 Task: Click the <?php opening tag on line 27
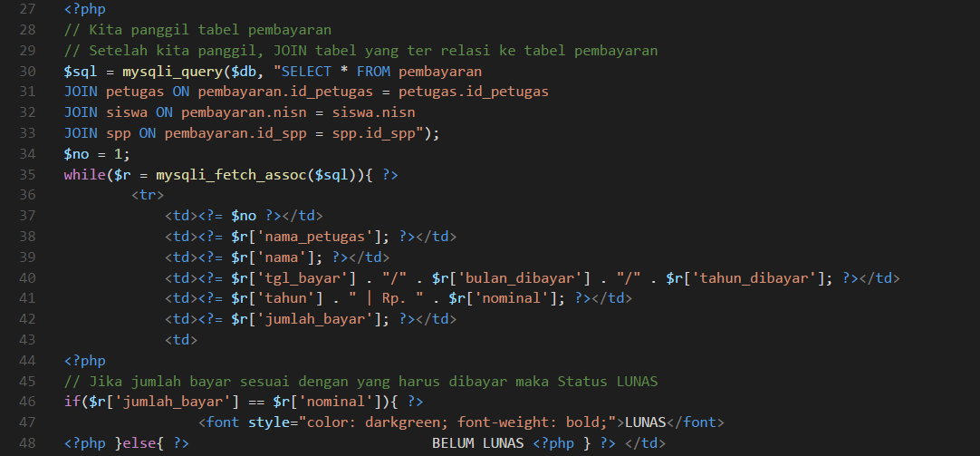pyautogui.click(x=84, y=9)
